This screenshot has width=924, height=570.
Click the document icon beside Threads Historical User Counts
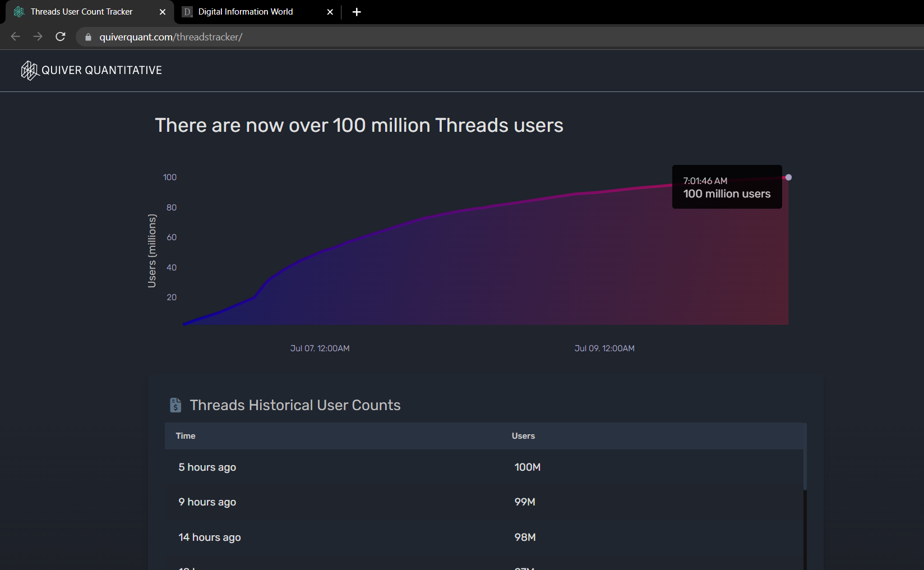175,405
